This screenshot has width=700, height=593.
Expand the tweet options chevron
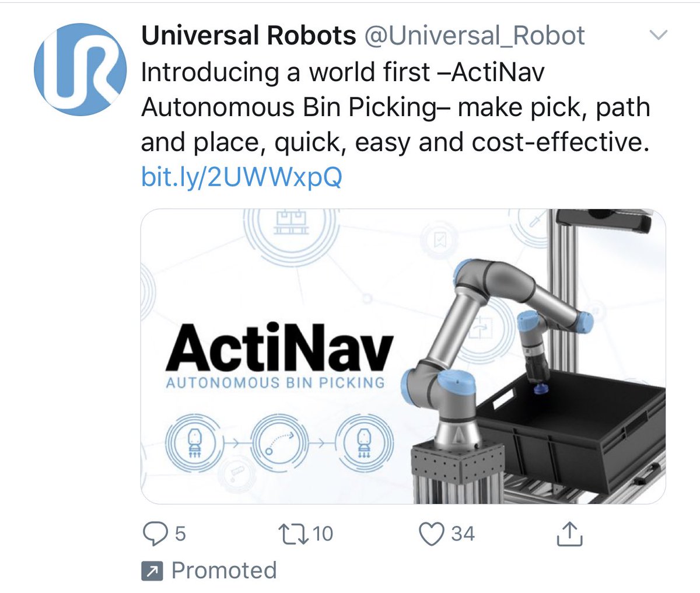(659, 36)
